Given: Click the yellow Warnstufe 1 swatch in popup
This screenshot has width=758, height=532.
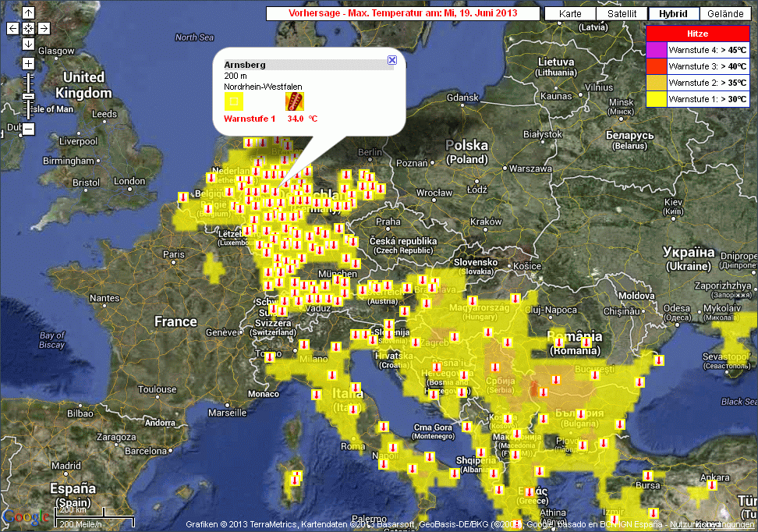Looking at the screenshot, I should click(x=233, y=101).
